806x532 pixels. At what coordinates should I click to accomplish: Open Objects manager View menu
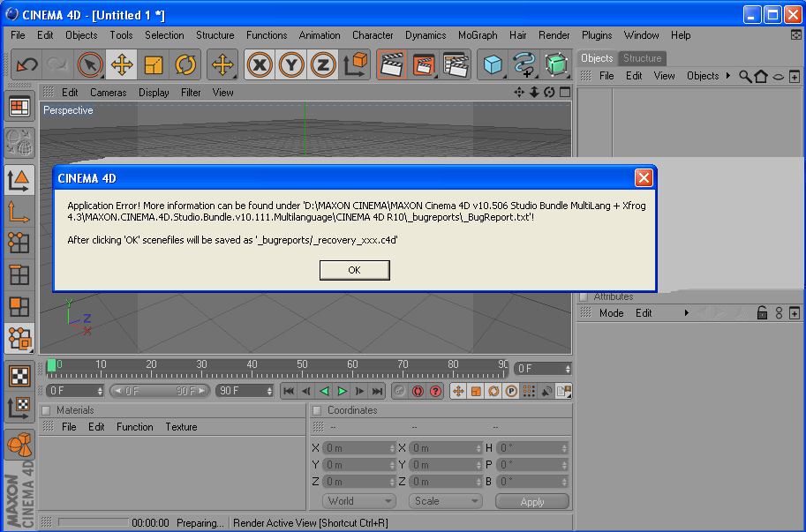pyautogui.click(x=664, y=76)
